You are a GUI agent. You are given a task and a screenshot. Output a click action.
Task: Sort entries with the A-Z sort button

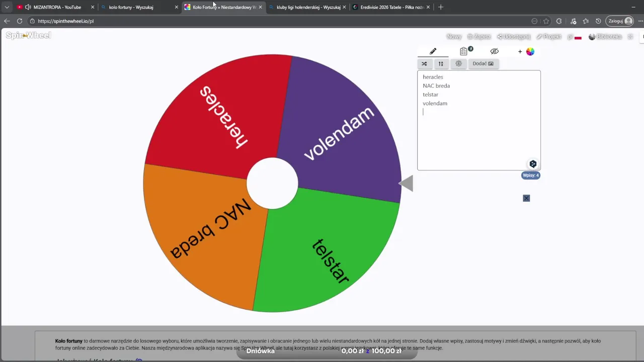click(x=441, y=64)
